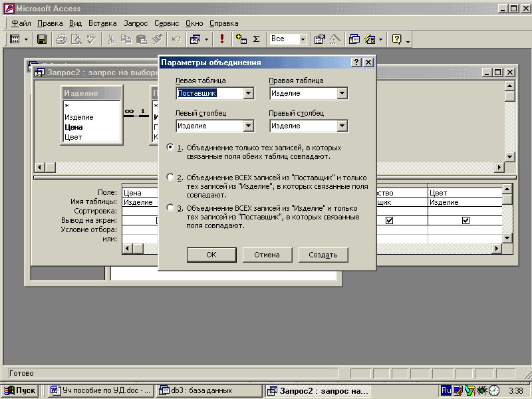This screenshot has width=532, height=399.
Task: Open the Окно menu
Action: click(x=194, y=23)
